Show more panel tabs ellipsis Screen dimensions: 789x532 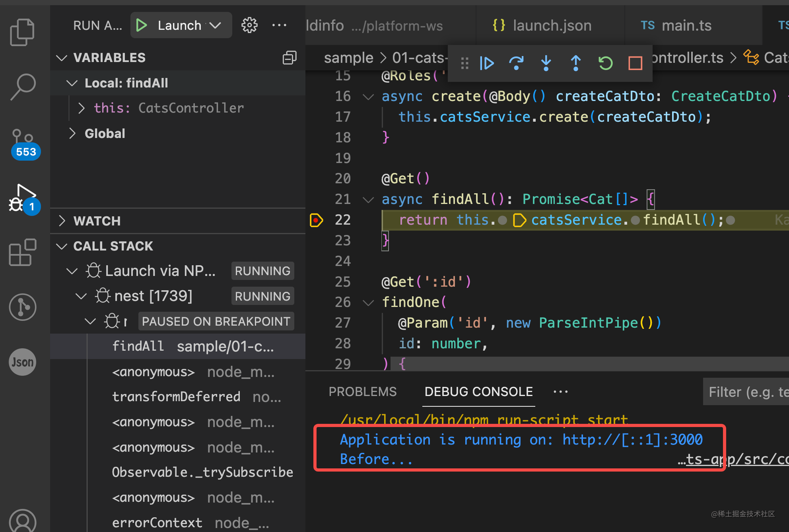(x=561, y=392)
